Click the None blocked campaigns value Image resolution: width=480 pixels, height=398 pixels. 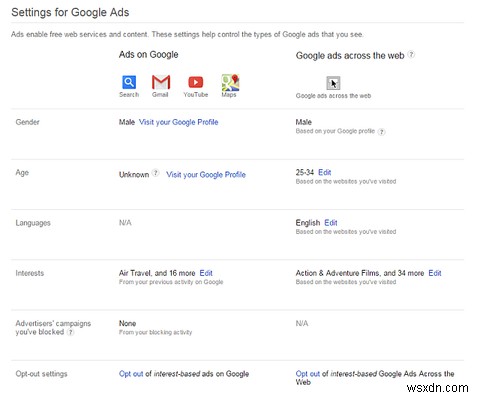(127, 323)
